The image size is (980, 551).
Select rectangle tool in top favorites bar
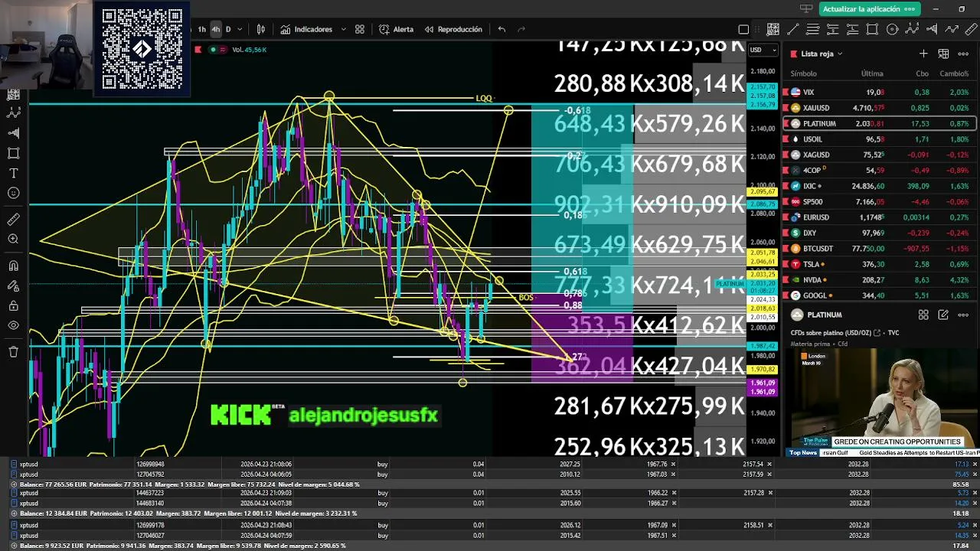click(x=872, y=29)
